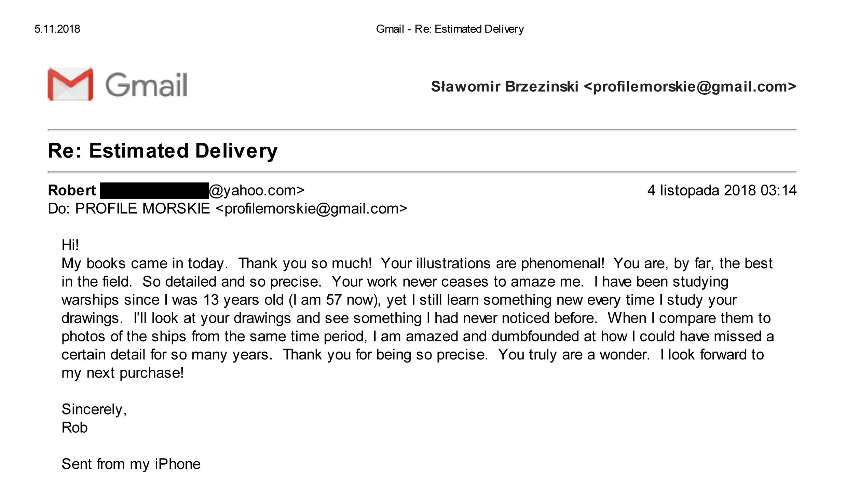Screen dimensions: 846x504
Task: Click the sentence Your illustrations are phenomenal!
Action: (493, 263)
